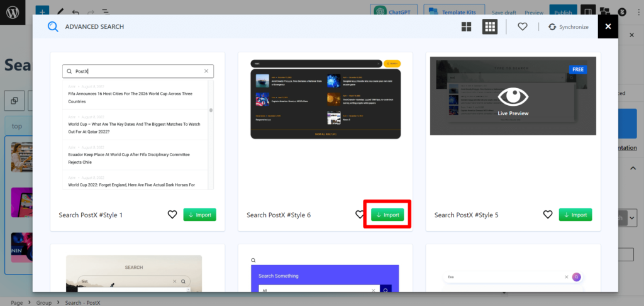Click the ChatGPT button
The width and height of the screenshot is (644, 306).
394,12
